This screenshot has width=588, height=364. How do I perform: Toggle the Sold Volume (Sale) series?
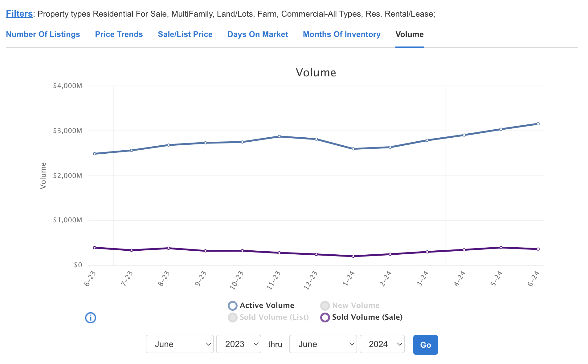click(361, 317)
